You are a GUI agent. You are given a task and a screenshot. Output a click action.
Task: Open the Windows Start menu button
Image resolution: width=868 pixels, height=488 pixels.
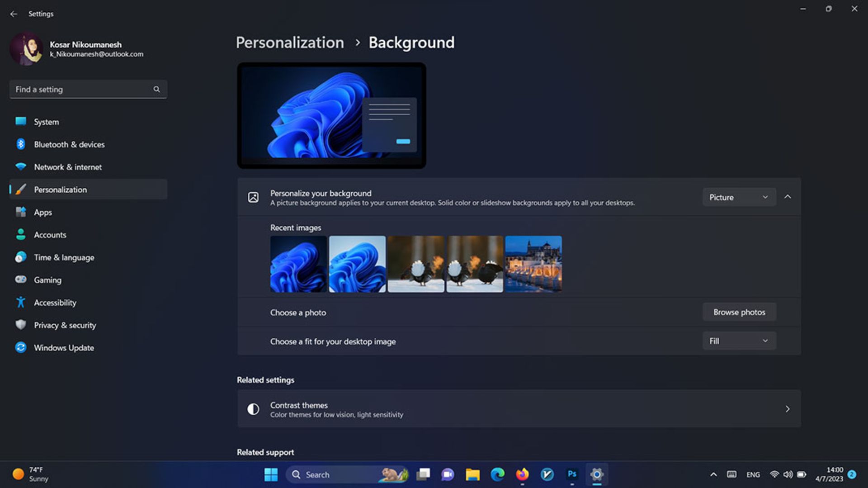click(271, 474)
